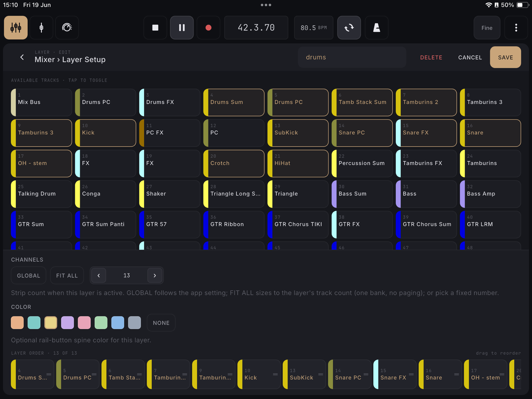Viewport: 532px width, 399px height.
Task: Click the 42.3.70 position display
Action: point(256,28)
